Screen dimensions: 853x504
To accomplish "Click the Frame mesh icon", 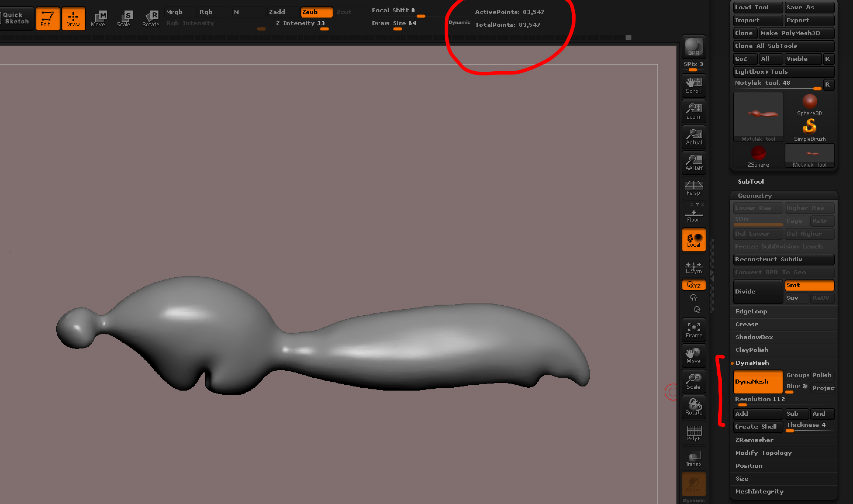I will click(693, 330).
